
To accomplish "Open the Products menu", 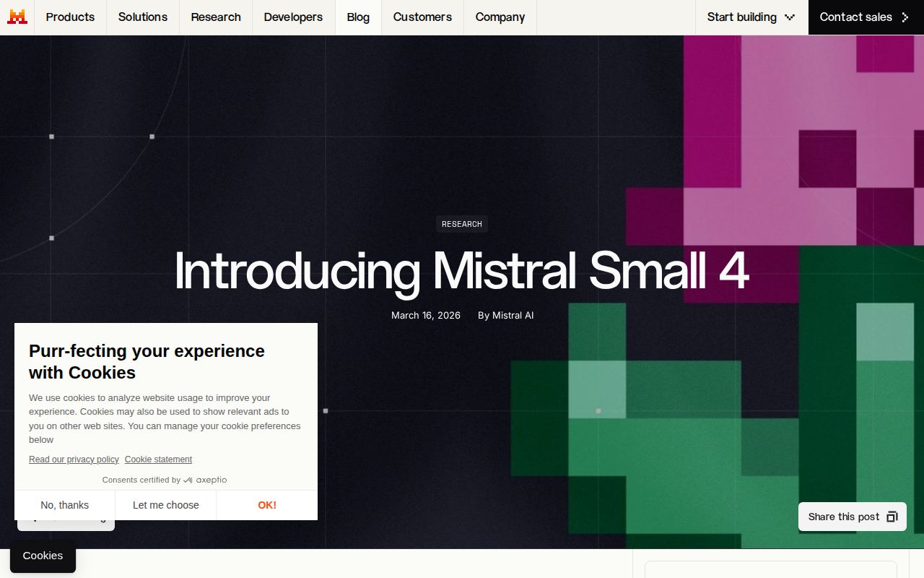I will tap(70, 17).
